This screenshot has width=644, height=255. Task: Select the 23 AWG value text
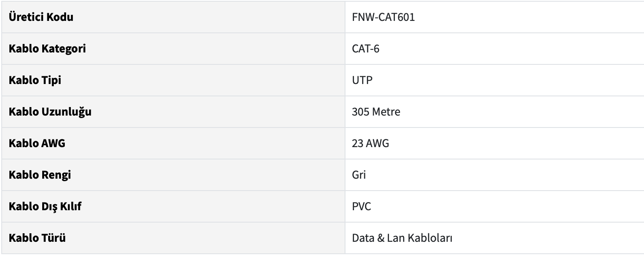(370, 143)
